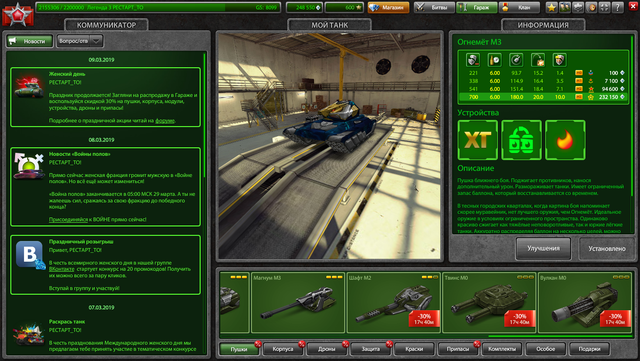Open the Припасы category tab

pyautogui.click(x=458, y=349)
